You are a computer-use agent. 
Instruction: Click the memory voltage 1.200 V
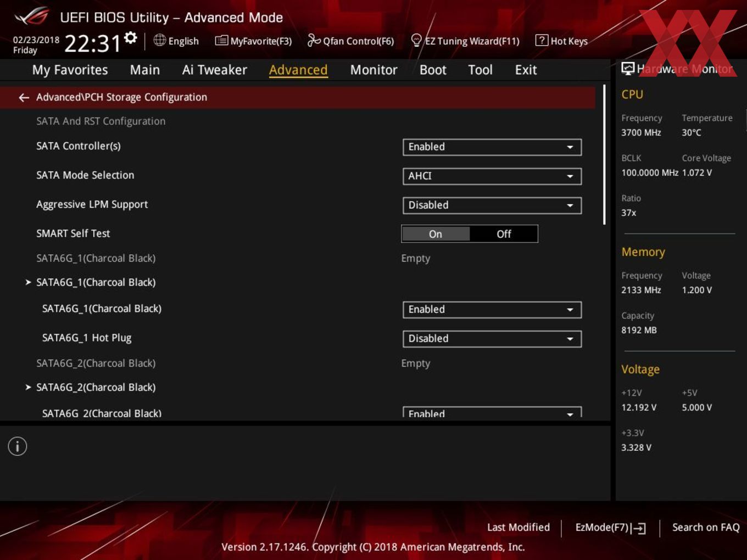click(x=697, y=290)
